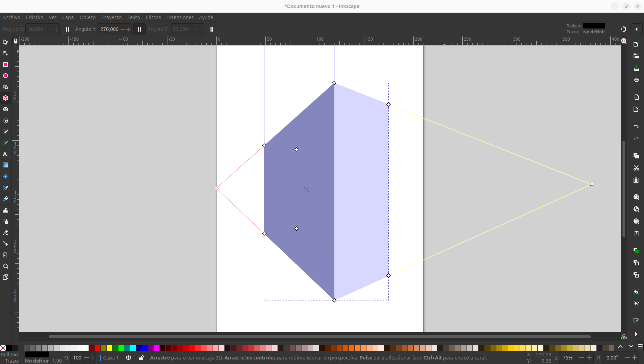
Task: Pick the red color swatch in palette
Action: click(98, 348)
